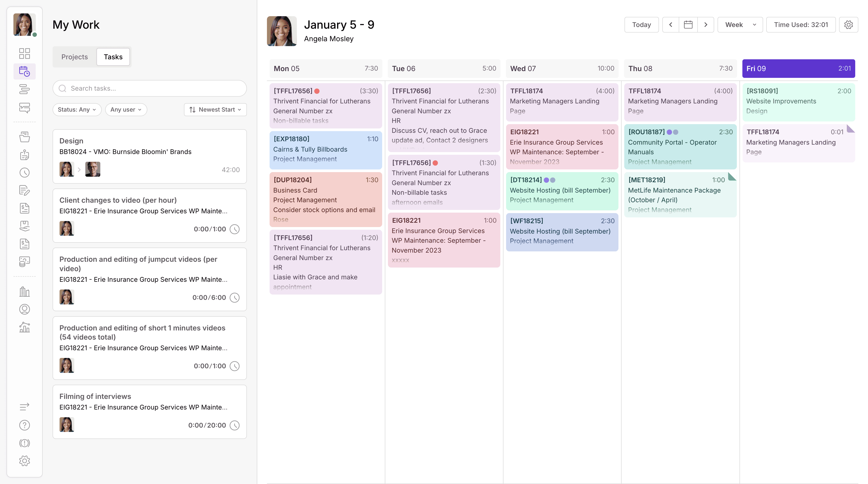Click the help question mark sidebar icon
Viewport: 868px width, 484px height.
tap(24, 425)
